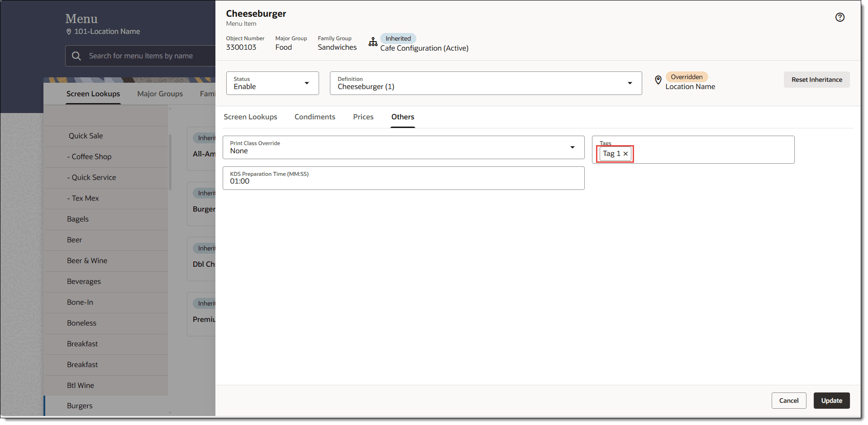Click Cafe Configuration (Active) text
The height and width of the screenshot is (425, 868).
pos(424,48)
